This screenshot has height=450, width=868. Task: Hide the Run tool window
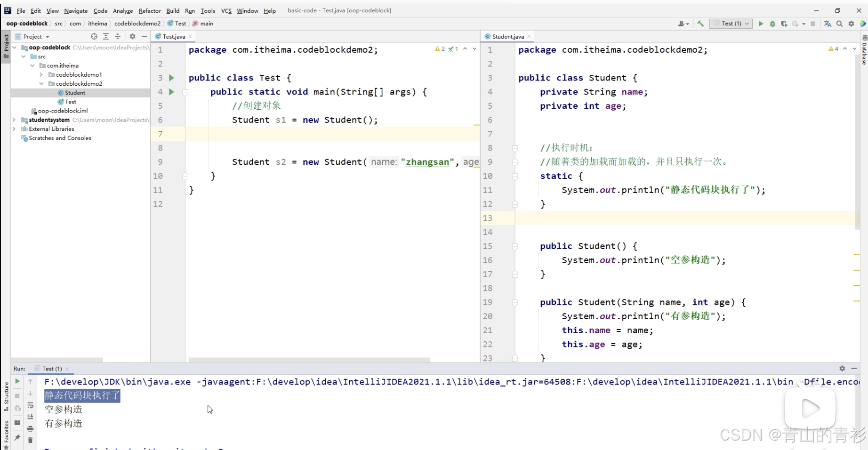854,369
